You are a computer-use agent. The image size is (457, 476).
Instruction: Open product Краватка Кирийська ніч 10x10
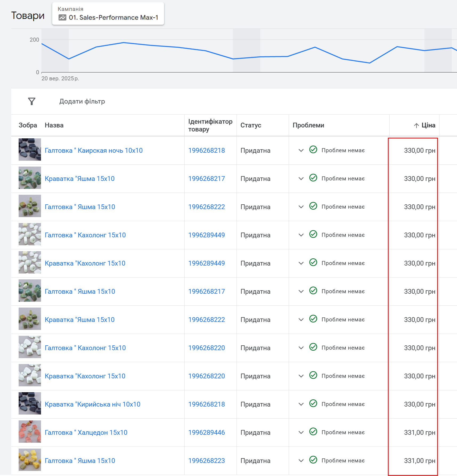(92, 404)
